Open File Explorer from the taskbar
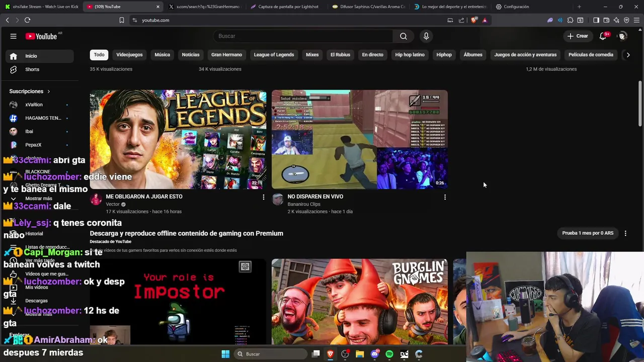The width and height of the screenshot is (644, 362). pyautogui.click(x=360, y=354)
